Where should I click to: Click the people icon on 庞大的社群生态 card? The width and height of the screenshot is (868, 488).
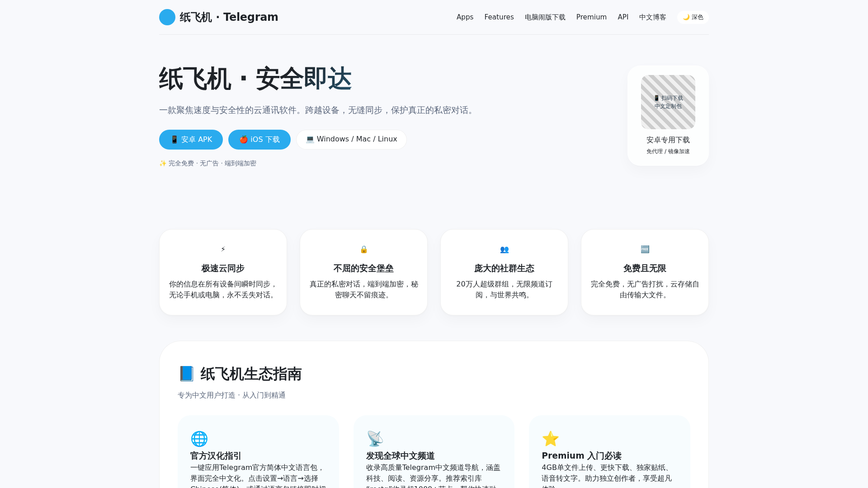click(x=505, y=249)
